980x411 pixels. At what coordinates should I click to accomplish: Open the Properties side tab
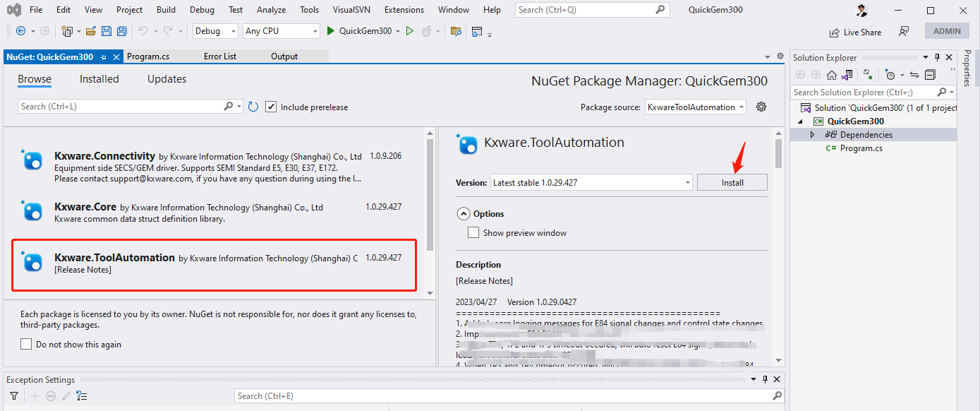967,68
